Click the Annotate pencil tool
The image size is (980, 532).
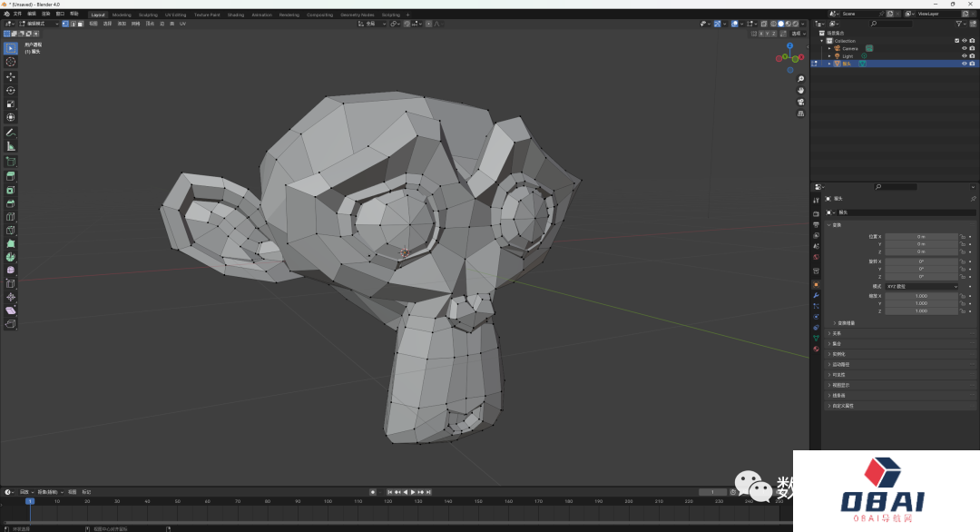[11, 133]
